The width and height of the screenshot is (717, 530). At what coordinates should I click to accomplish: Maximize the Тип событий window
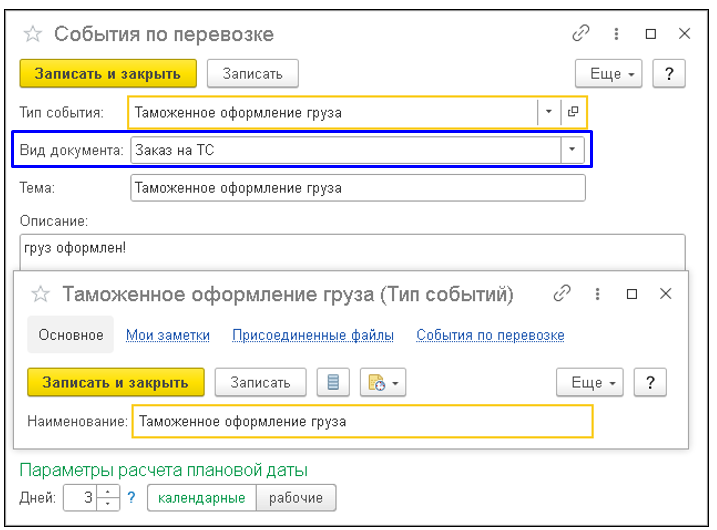tap(632, 294)
